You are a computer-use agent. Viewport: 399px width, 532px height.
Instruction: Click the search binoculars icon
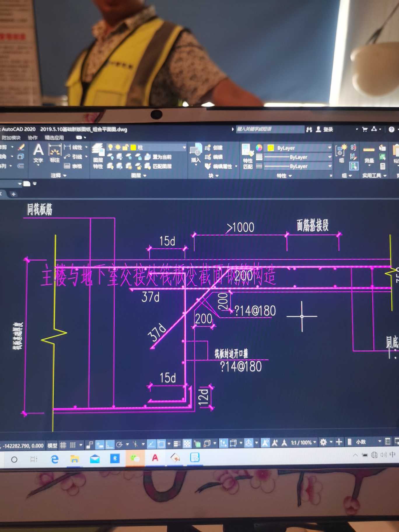309,129
